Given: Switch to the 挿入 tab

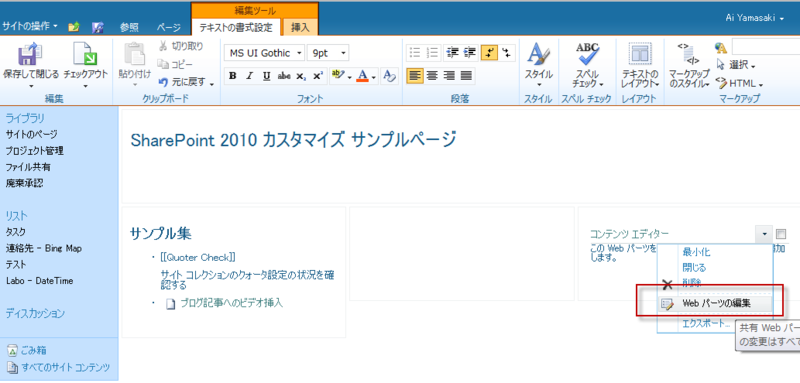Looking at the screenshot, I should (300, 28).
